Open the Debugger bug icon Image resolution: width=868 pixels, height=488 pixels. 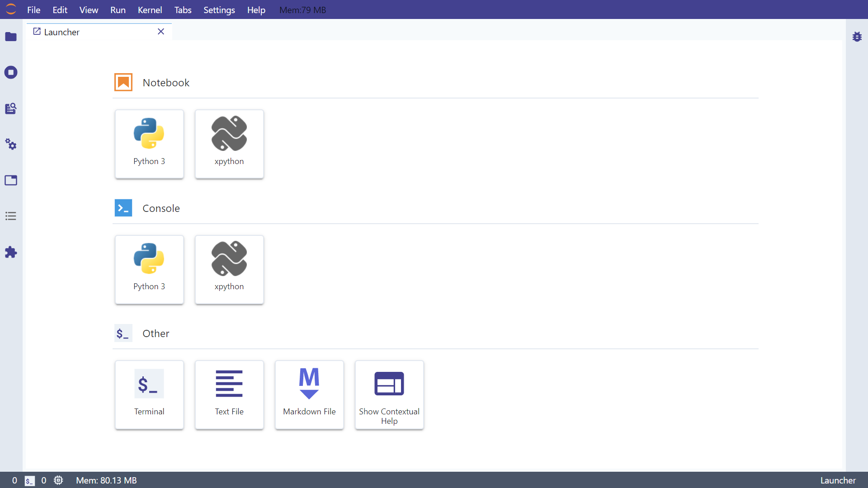pyautogui.click(x=857, y=37)
